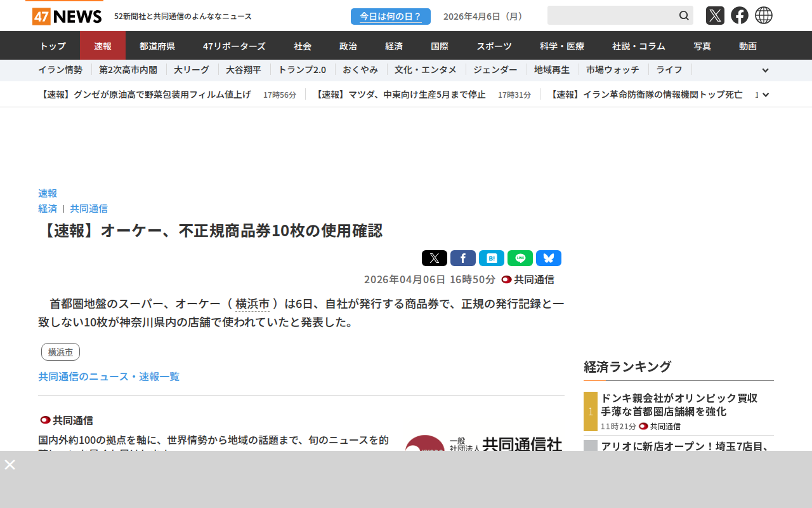Image resolution: width=812 pixels, height=508 pixels.
Task: Click the 共同通信 breadcrumb link
Action: (89, 208)
